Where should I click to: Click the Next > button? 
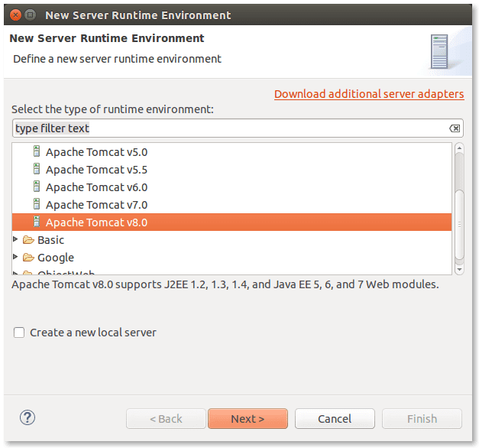(x=248, y=419)
